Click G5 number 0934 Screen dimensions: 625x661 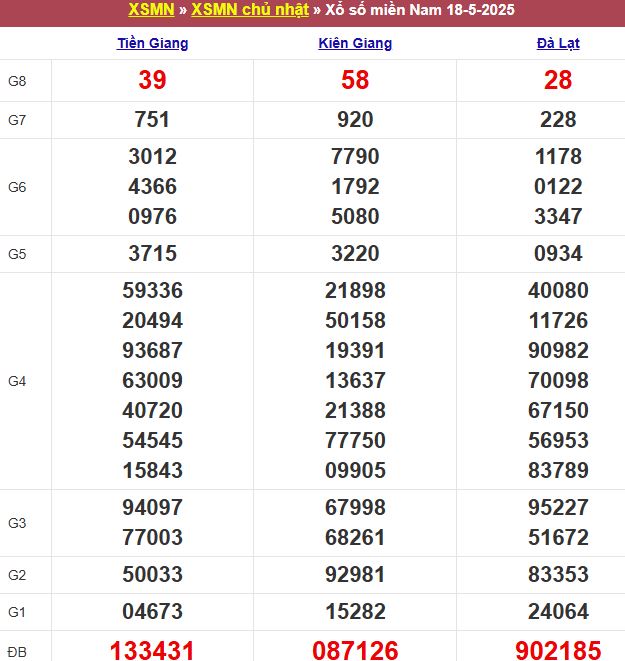pyautogui.click(x=558, y=253)
